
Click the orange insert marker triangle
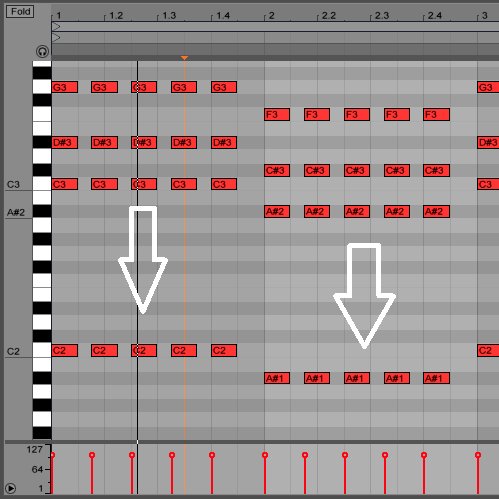click(184, 58)
